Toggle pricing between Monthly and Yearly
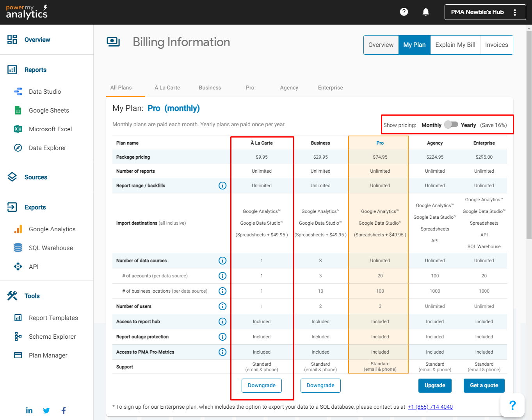This screenshot has width=532, height=420. click(451, 125)
